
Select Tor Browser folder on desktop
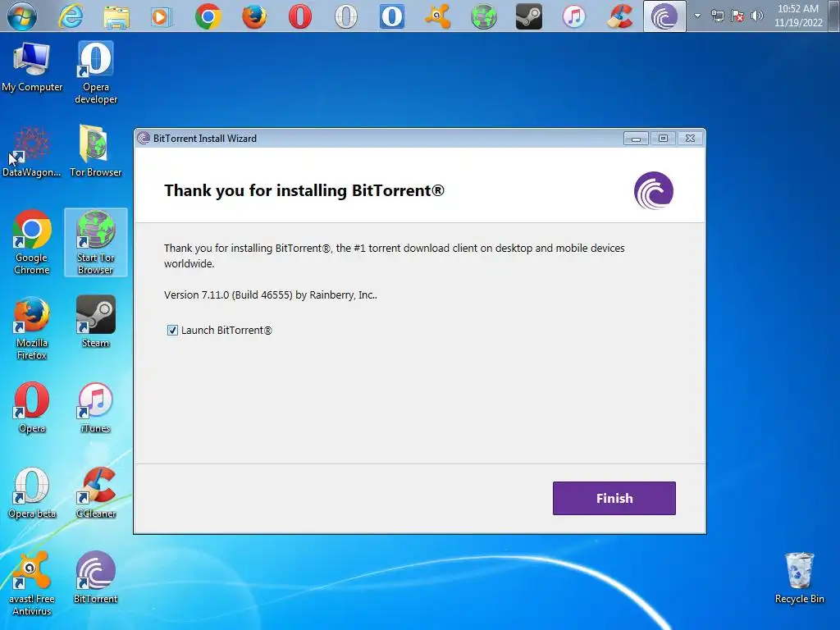96,151
